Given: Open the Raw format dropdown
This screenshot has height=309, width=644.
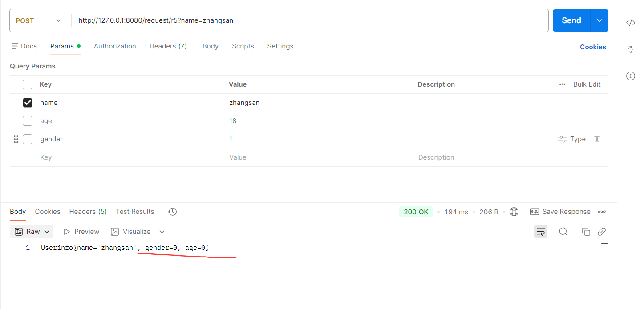Looking at the screenshot, I should point(32,232).
